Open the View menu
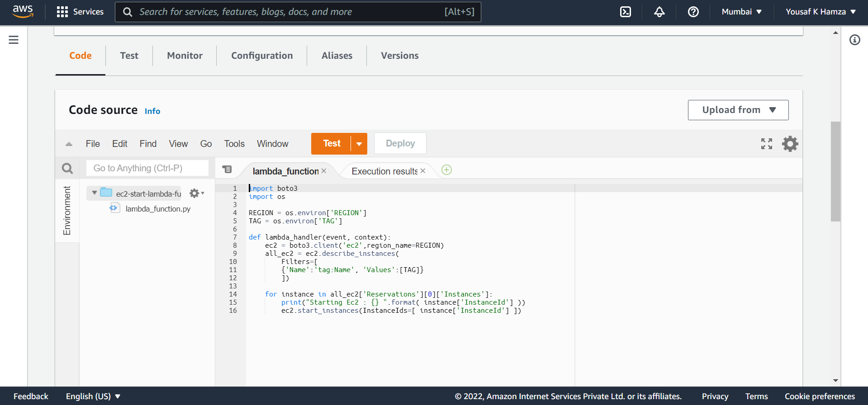The width and height of the screenshot is (868, 405). (x=178, y=144)
